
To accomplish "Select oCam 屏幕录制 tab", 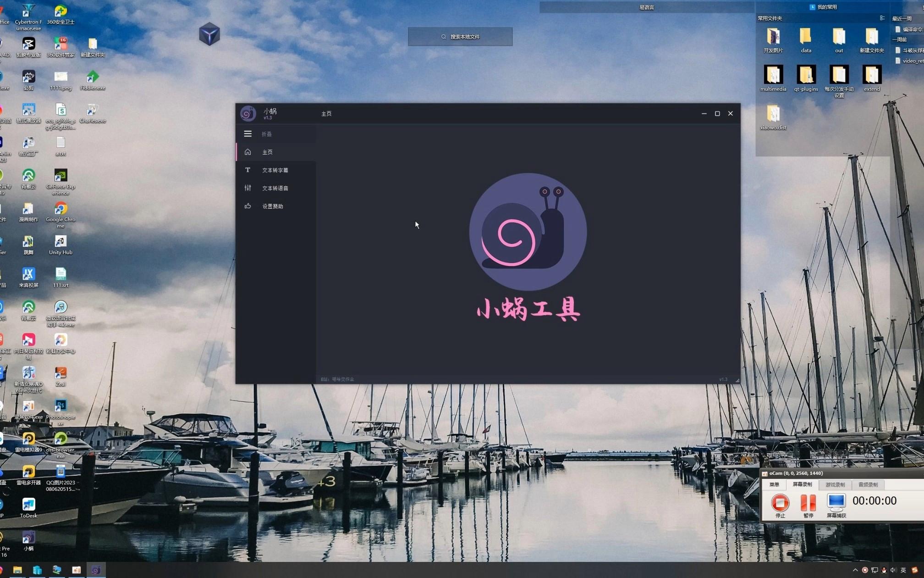I will [x=802, y=484].
